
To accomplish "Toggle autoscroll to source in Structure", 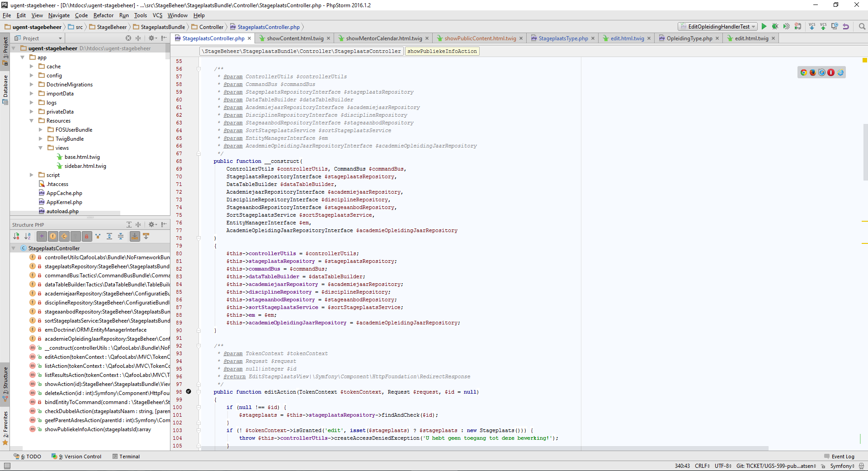I will [135, 236].
